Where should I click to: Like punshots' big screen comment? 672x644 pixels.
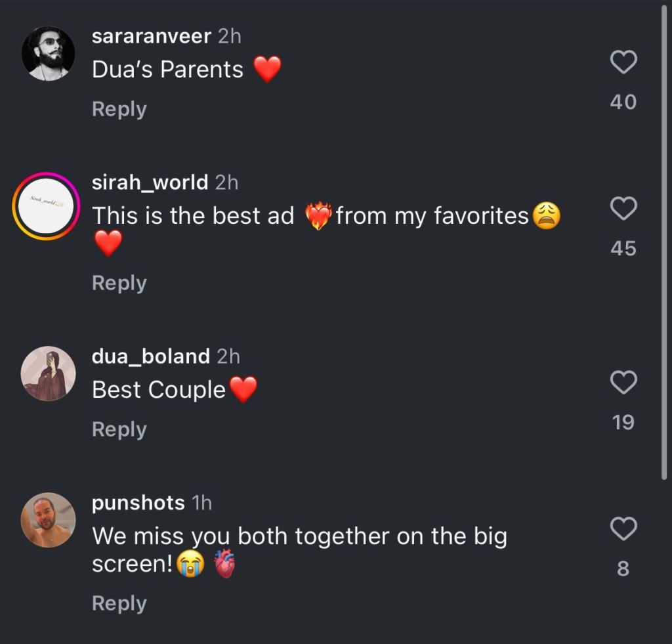pos(623,528)
